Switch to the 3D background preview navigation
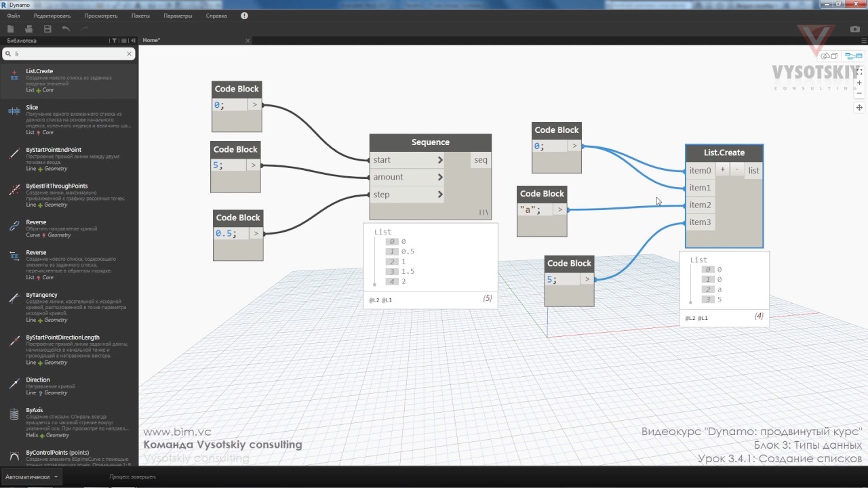The image size is (868, 488). (829, 56)
